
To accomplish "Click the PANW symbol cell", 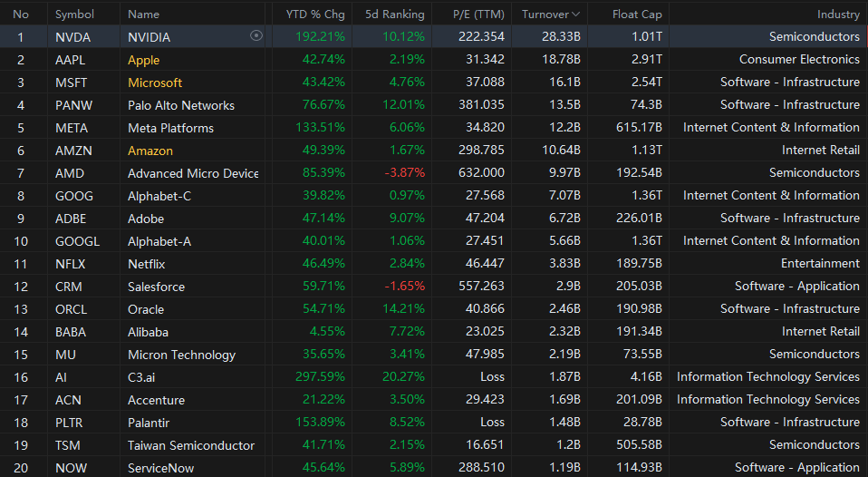I will pyautogui.click(x=73, y=105).
